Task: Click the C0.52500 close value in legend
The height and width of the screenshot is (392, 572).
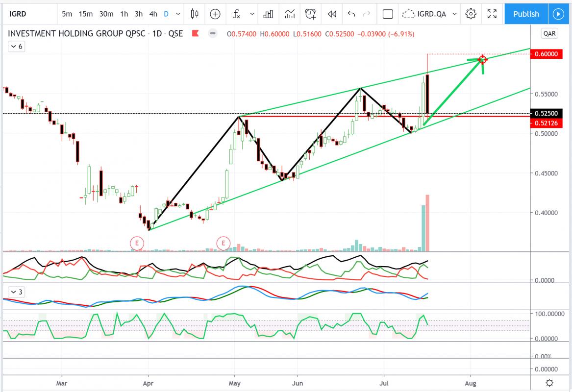Action: tap(340, 34)
